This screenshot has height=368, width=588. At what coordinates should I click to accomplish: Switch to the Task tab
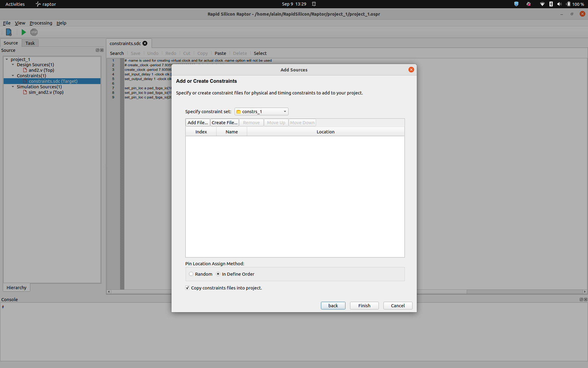30,43
